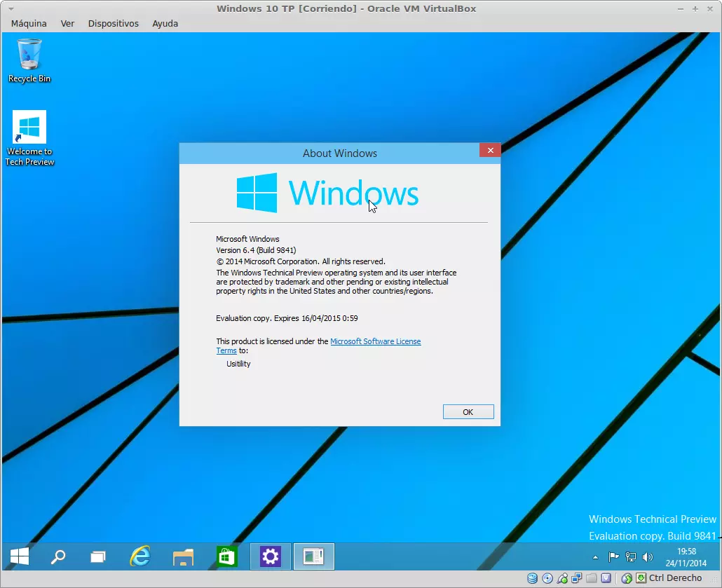Click the VirtualBox optical disc status icon
The height and width of the screenshot is (588, 722).
click(x=547, y=578)
